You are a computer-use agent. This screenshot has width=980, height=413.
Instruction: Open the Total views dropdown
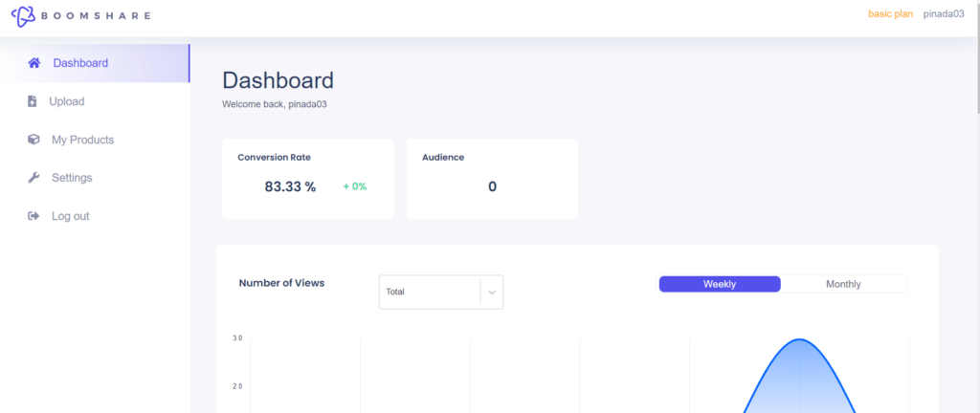441,292
